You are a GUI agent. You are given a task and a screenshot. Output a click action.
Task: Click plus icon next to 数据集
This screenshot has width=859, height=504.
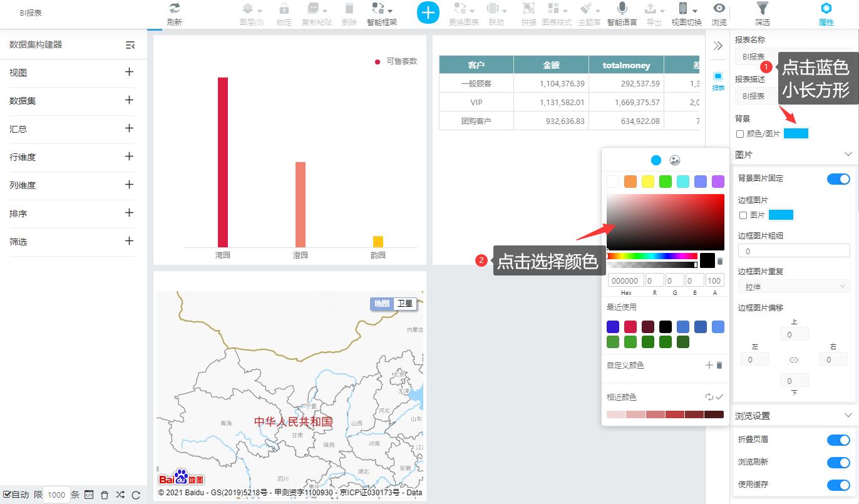coord(129,100)
